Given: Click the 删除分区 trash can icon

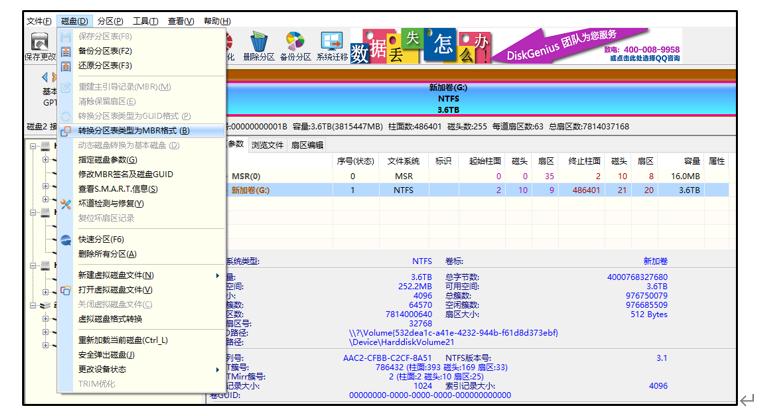Looking at the screenshot, I should [x=259, y=41].
